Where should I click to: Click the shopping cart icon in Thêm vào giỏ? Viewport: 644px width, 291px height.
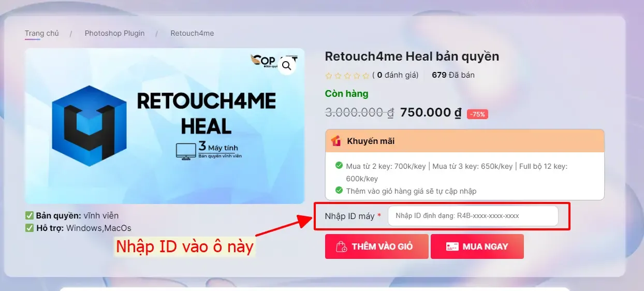tap(342, 246)
